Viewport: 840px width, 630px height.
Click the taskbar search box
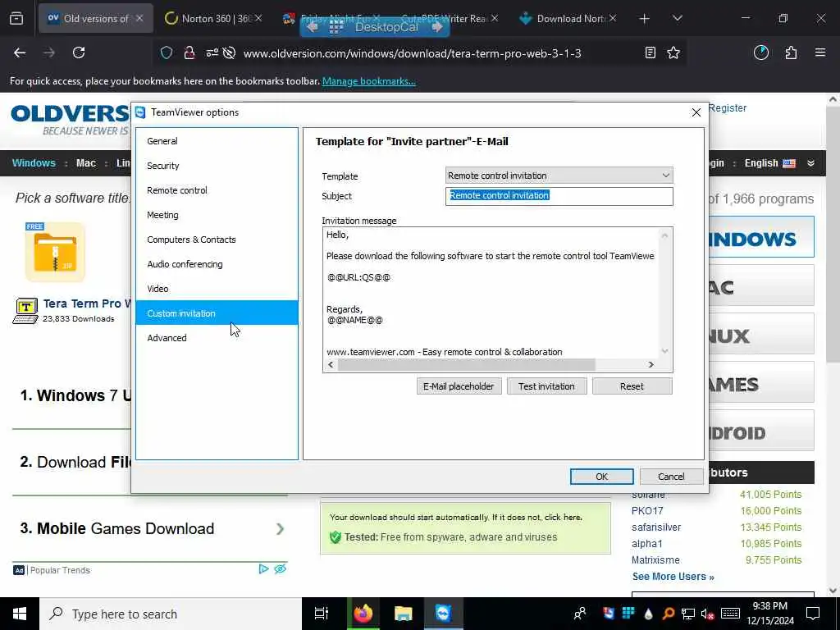(x=171, y=614)
